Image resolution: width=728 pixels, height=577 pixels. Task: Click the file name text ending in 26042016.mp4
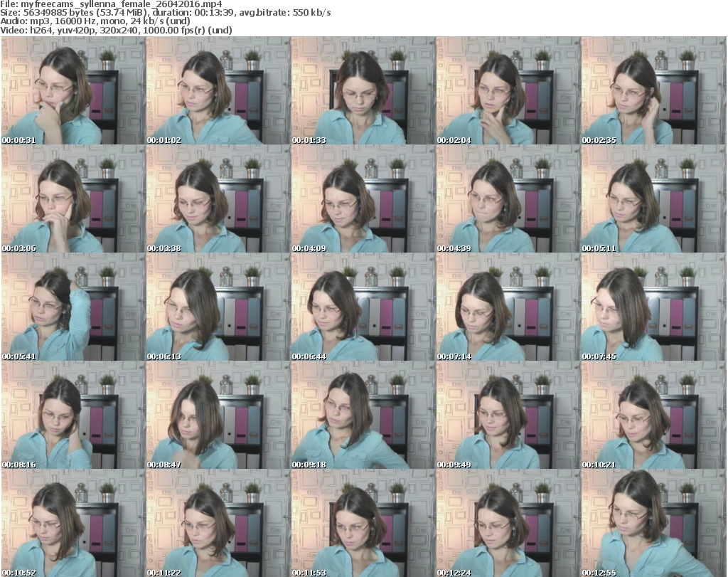point(121,4)
